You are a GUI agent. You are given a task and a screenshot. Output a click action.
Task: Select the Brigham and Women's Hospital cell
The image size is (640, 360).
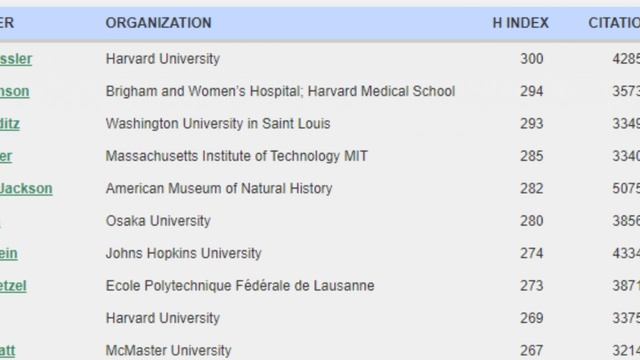tap(280, 91)
